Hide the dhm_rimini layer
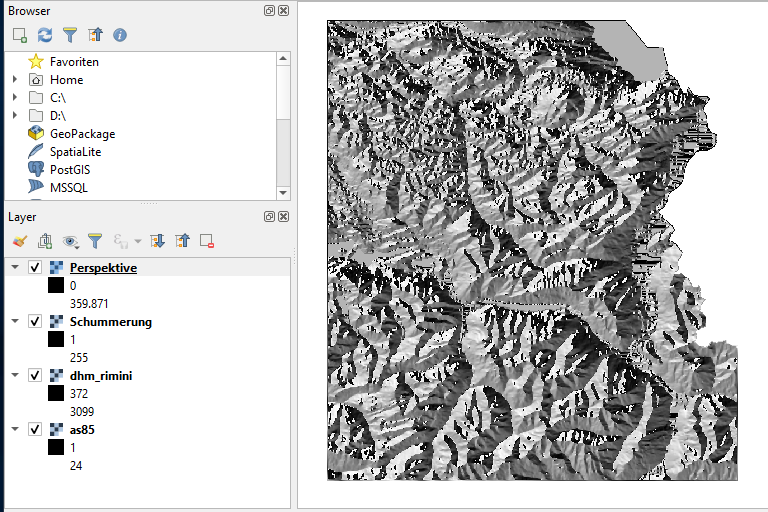 coord(36,376)
